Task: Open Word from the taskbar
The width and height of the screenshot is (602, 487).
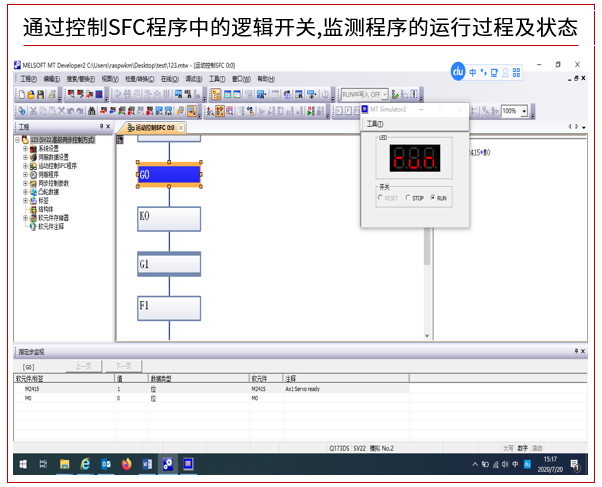Action: (147, 465)
